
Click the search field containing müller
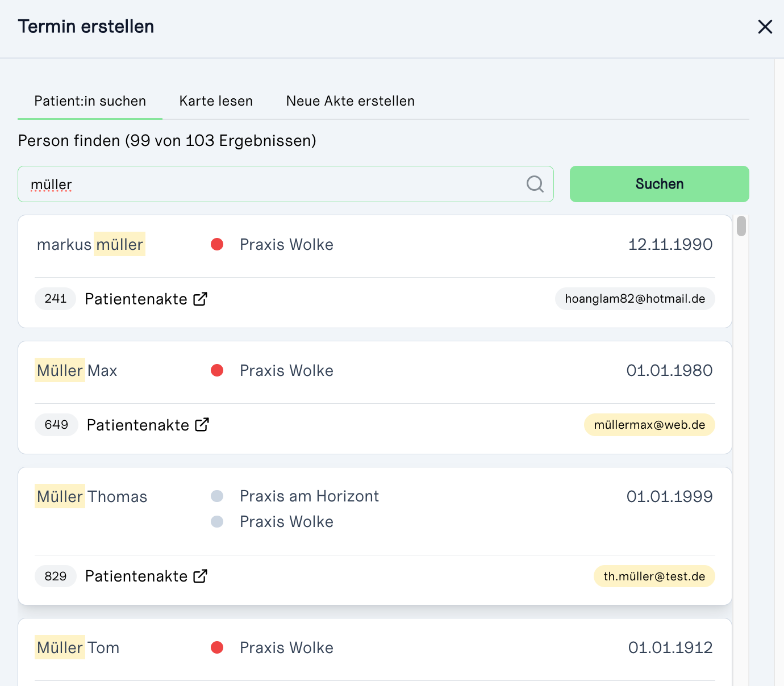(x=286, y=184)
